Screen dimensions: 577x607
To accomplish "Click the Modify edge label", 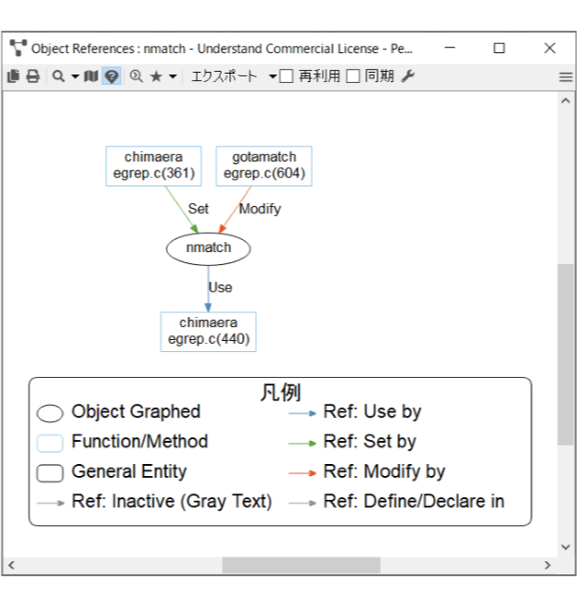I will pos(260,209).
